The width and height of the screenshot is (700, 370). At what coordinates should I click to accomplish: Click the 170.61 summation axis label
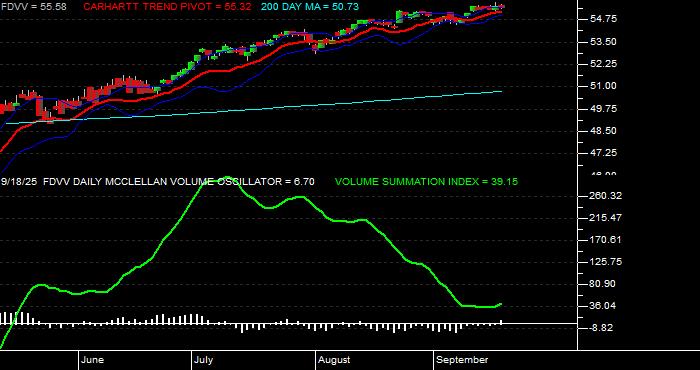pyautogui.click(x=605, y=240)
